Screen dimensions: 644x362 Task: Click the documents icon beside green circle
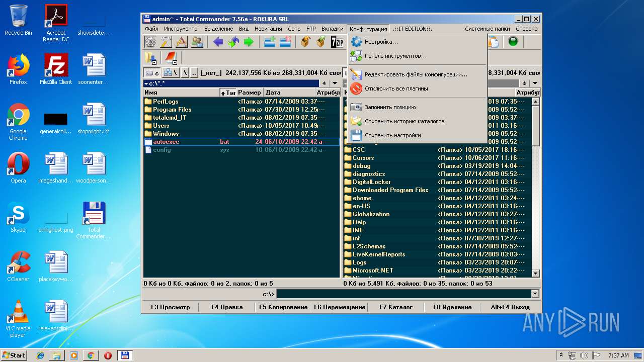tap(494, 42)
